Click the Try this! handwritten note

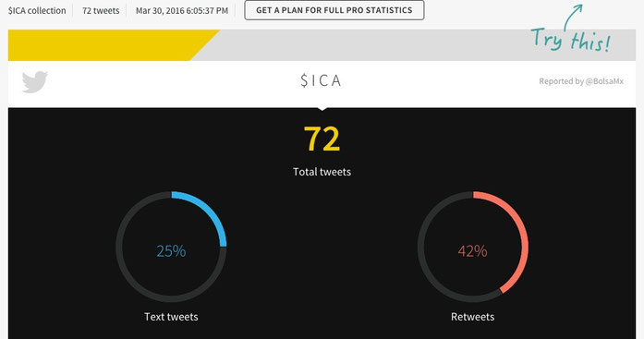[571, 40]
